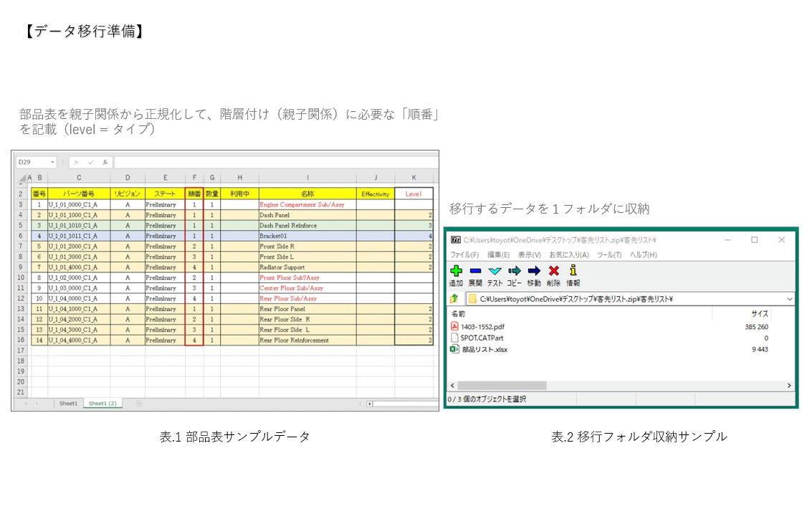Click the Level header cell
The width and height of the screenshot is (812, 519).
click(414, 194)
